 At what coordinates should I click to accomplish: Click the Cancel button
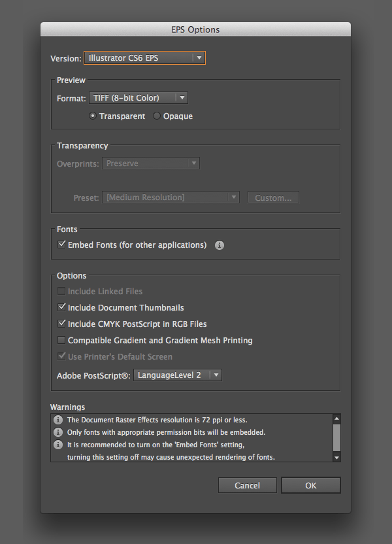248,485
